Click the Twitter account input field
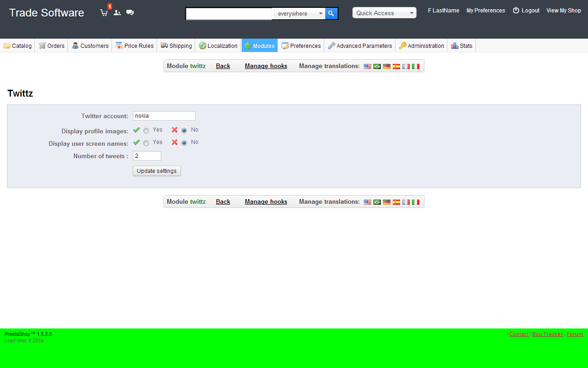This screenshot has height=368, width=588. click(164, 116)
